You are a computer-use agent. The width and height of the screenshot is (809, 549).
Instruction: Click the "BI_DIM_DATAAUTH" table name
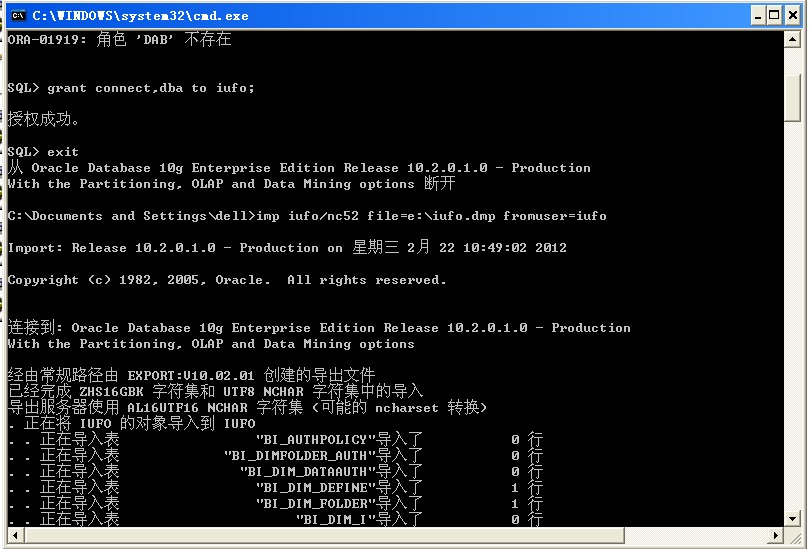[x=308, y=472]
